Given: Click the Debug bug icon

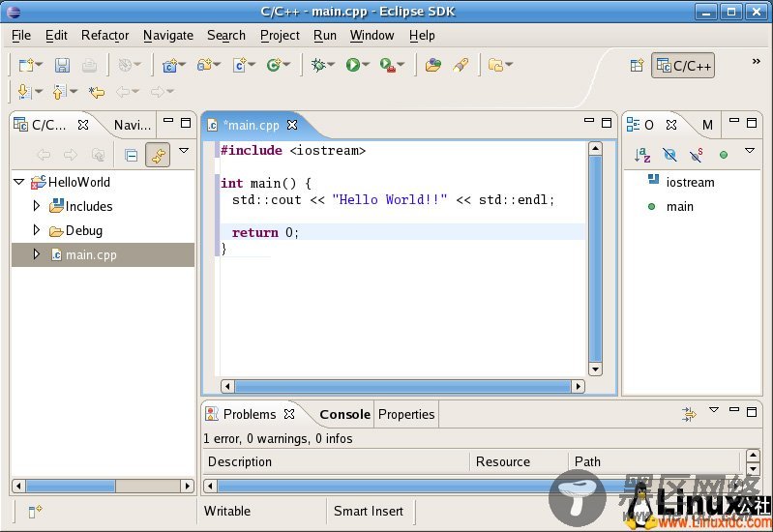Looking at the screenshot, I should point(318,65).
